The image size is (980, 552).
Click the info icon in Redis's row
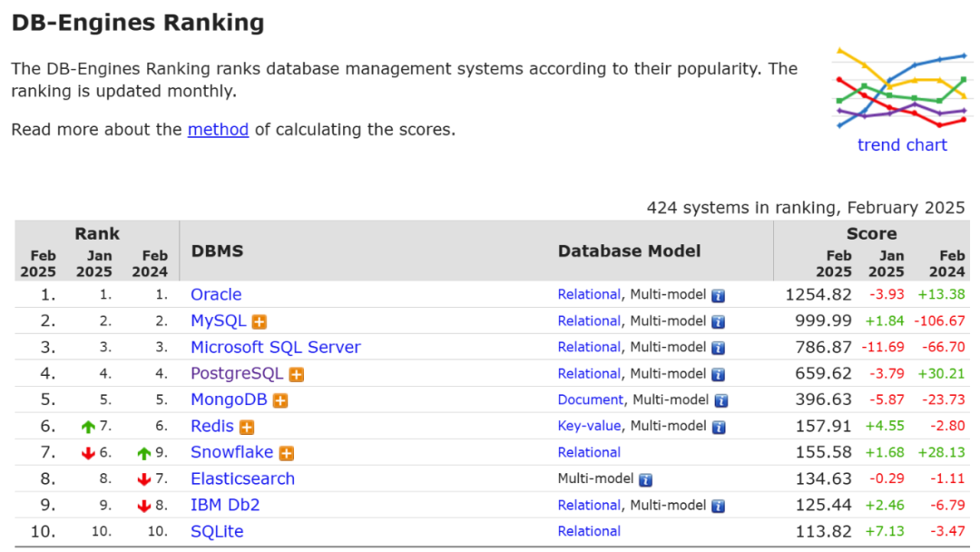pyautogui.click(x=719, y=427)
